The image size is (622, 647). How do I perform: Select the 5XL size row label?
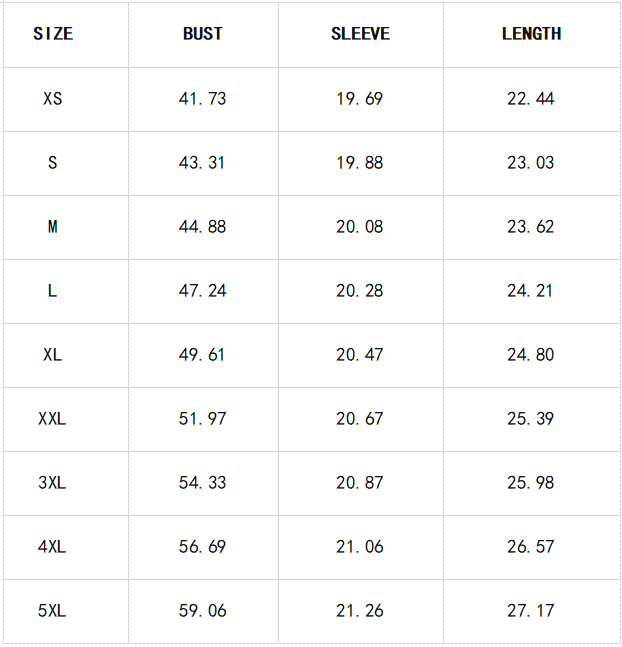point(52,611)
